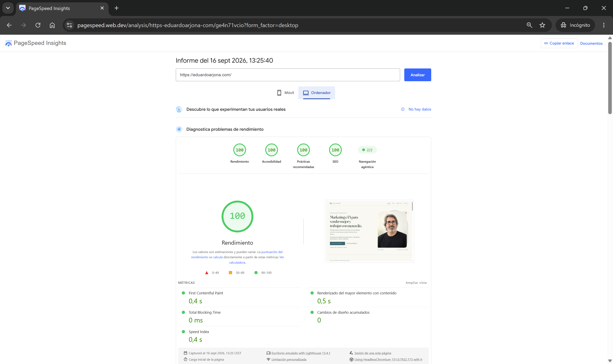Click the info icon beside No hay datos
Viewport: 613px width, 364px height.
(x=403, y=109)
